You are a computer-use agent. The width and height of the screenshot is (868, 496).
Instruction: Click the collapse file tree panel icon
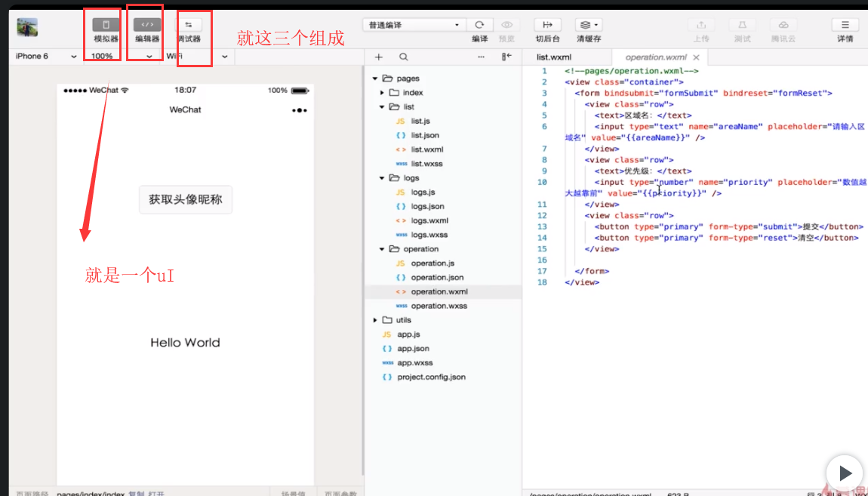click(x=506, y=57)
